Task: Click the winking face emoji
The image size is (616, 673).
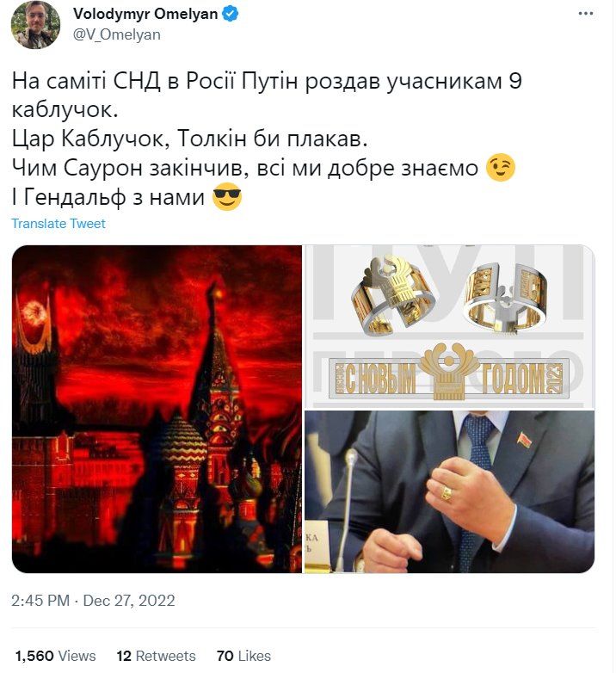Action: point(500,168)
